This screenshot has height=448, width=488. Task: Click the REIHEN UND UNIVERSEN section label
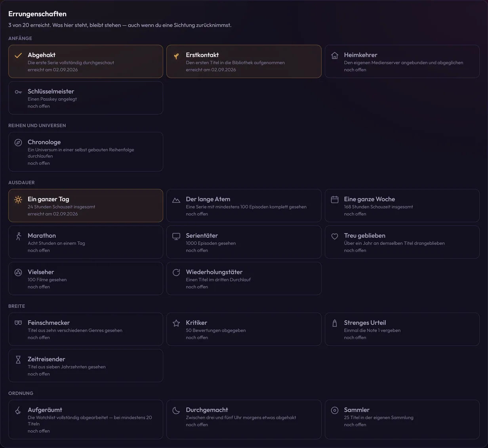(x=37, y=126)
